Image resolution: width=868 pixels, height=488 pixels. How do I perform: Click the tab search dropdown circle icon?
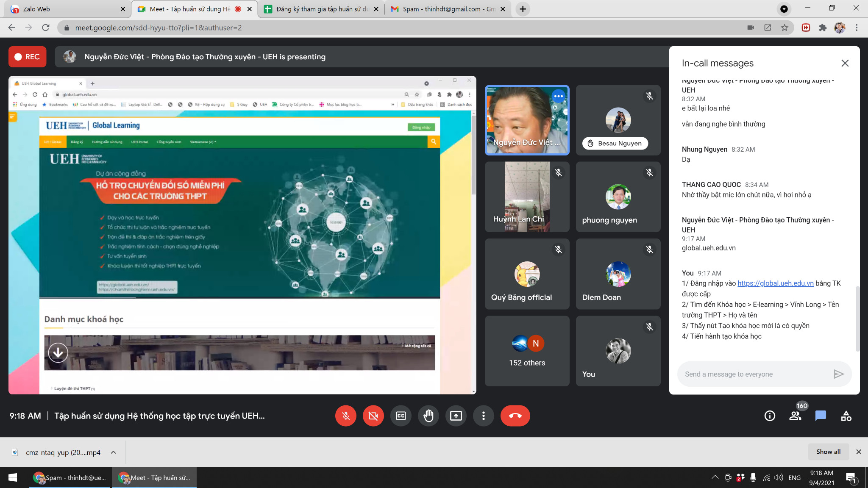[784, 9]
